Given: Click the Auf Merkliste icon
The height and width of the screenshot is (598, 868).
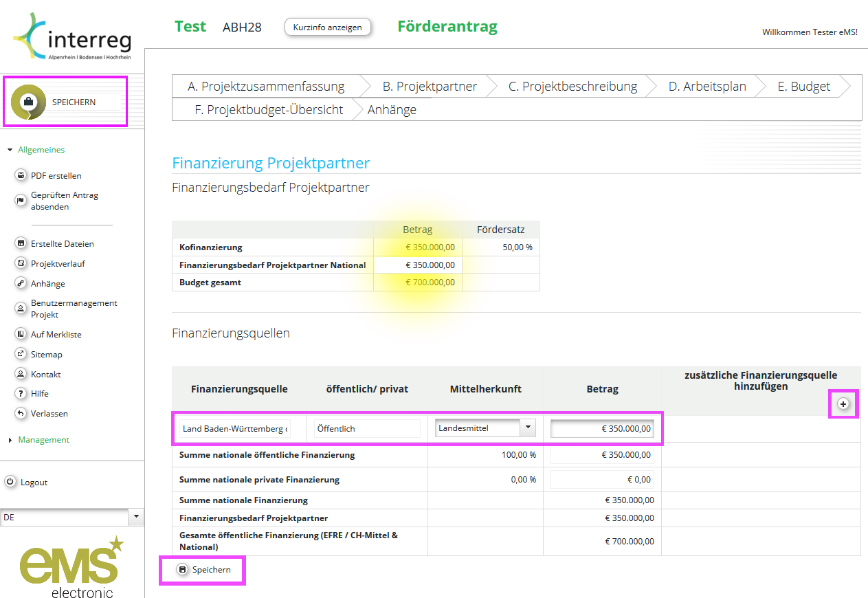Looking at the screenshot, I should pyautogui.click(x=21, y=334).
